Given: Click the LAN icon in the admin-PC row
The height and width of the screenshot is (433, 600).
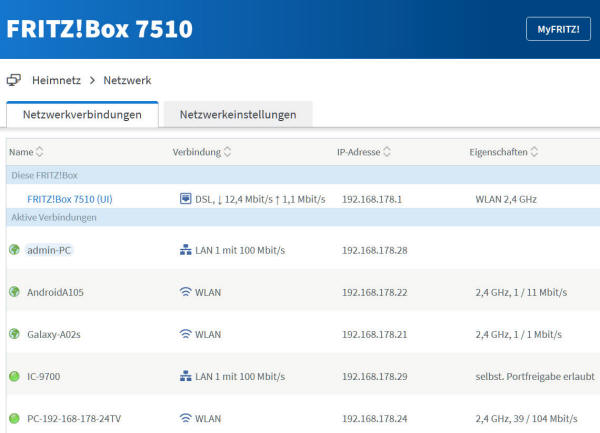Looking at the screenshot, I should (x=185, y=250).
